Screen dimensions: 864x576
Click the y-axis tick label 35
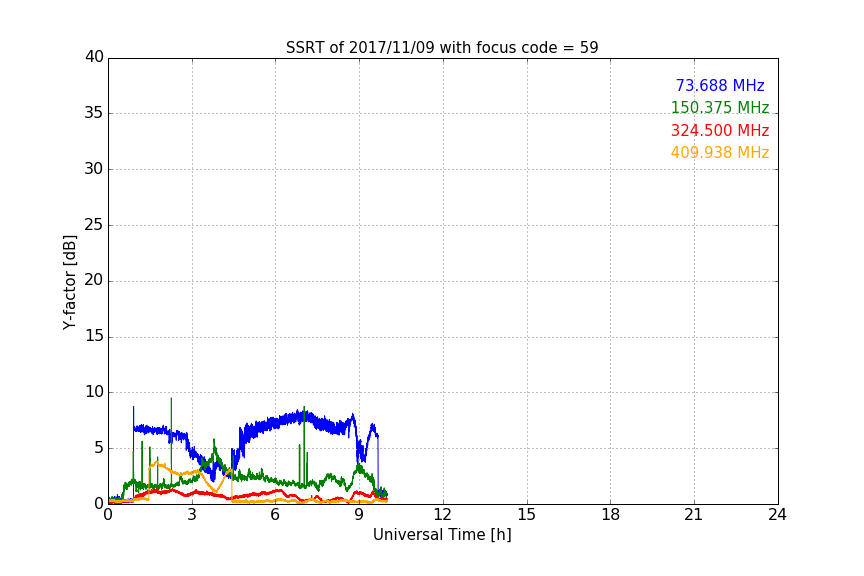pos(94,113)
